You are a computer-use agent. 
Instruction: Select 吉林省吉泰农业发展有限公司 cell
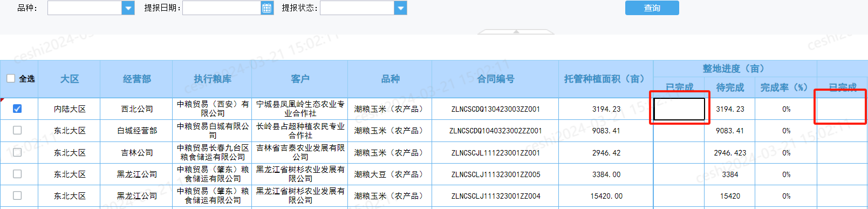click(300, 153)
